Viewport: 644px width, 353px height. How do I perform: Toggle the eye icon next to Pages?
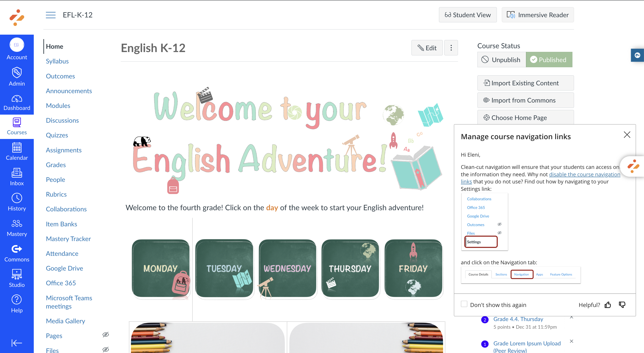point(106,335)
